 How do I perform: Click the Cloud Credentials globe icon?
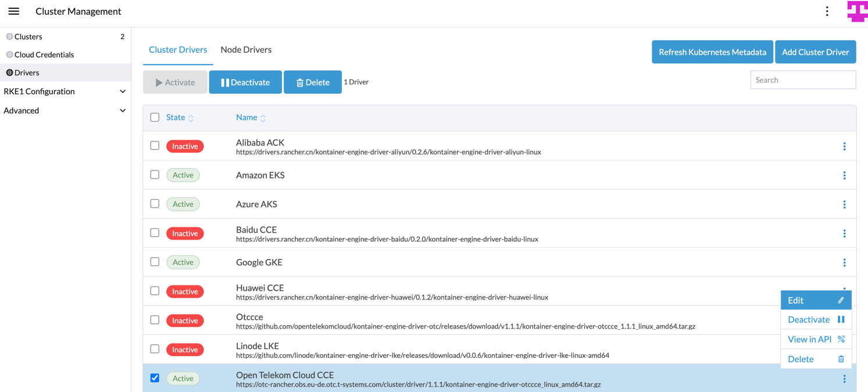point(9,55)
